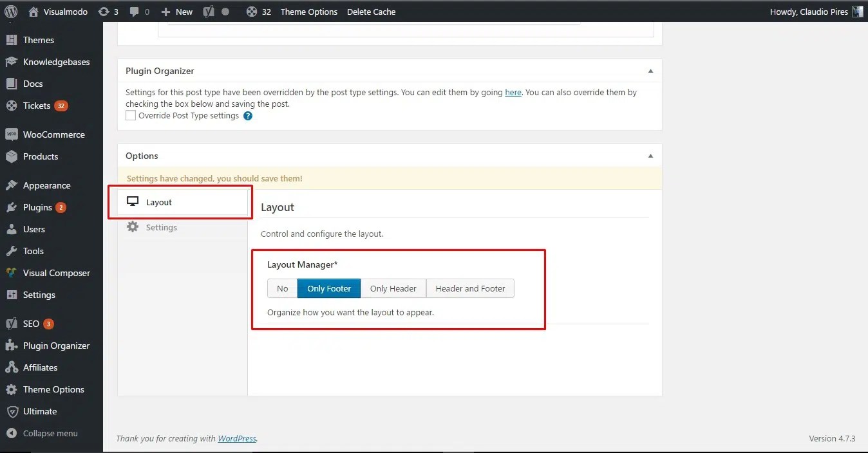Image resolution: width=868 pixels, height=453 pixels.
Task: Open Theme Options in the top admin bar
Action: (x=308, y=11)
